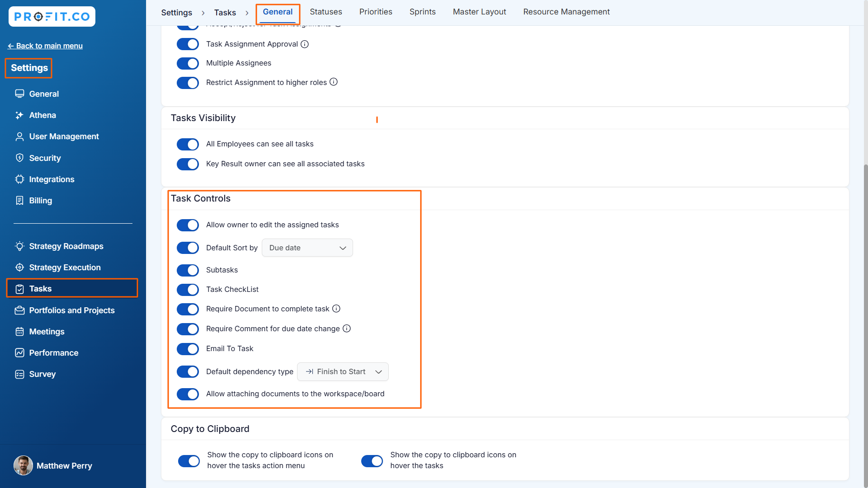The height and width of the screenshot is (488, 868).
Task: Click the General monitor icon in sidebar
Action: point(19,94)
